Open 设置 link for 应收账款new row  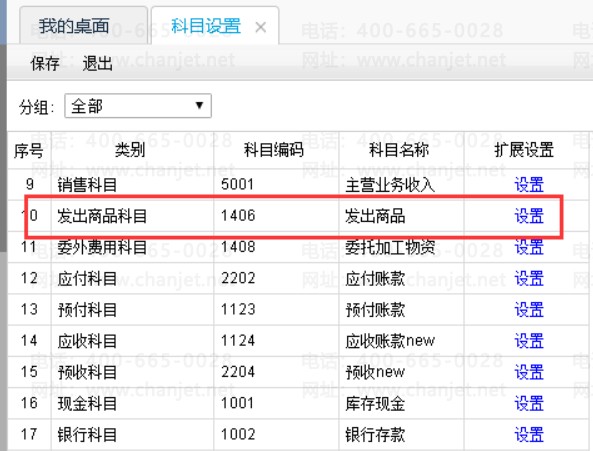(529, 341)
